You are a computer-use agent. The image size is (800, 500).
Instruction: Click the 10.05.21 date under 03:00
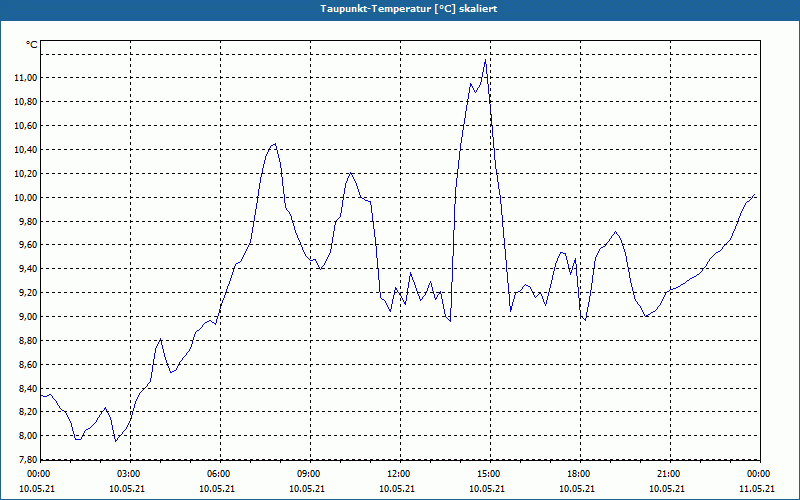127,489
